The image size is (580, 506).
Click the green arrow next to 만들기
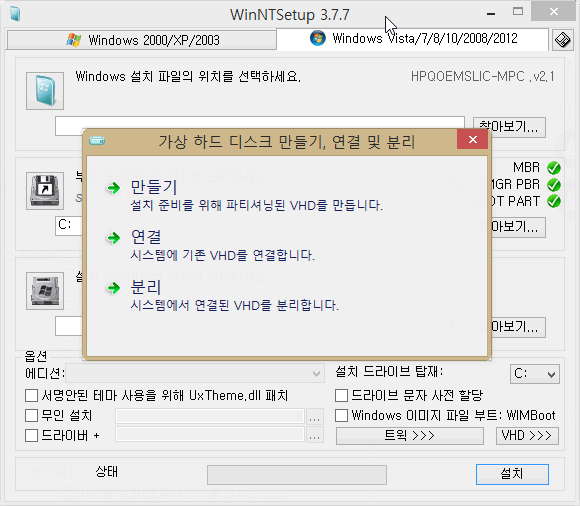114,188
